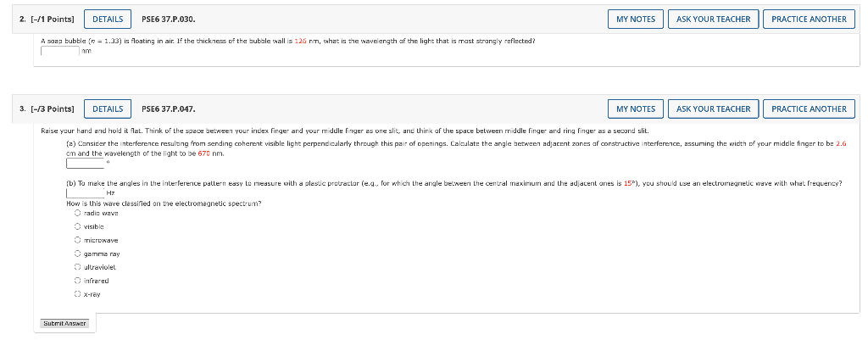Screen dimensions: 868x340
Task: Open DETAILS for question 2
Action: coord(108,19)
